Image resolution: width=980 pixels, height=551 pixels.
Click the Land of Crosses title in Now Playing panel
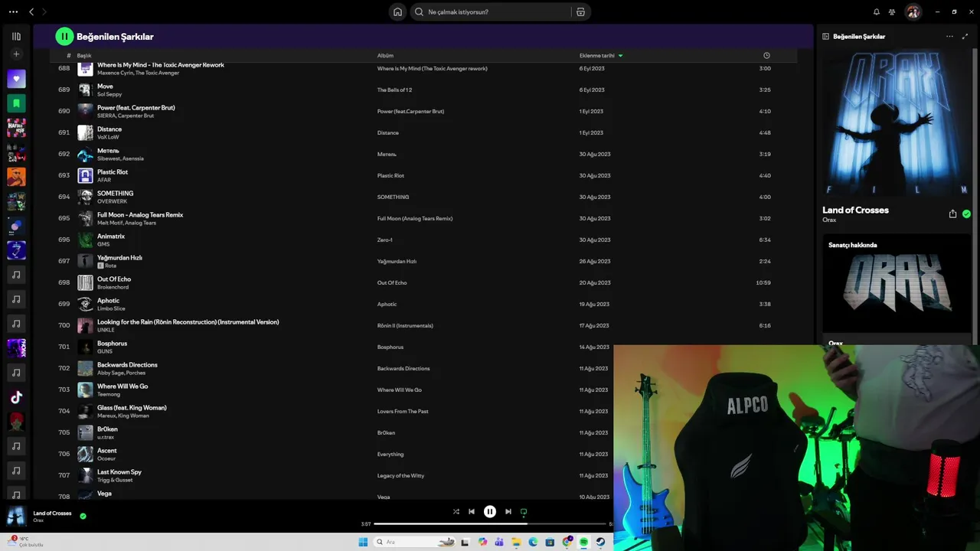(855, 210)
